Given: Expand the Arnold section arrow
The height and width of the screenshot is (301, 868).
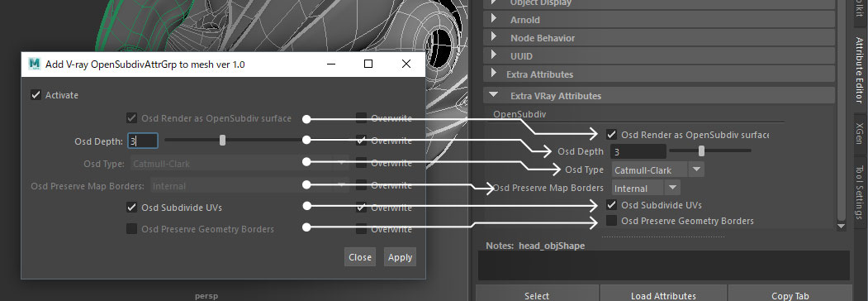Looking at the screenshot, I should pos(494,19).
